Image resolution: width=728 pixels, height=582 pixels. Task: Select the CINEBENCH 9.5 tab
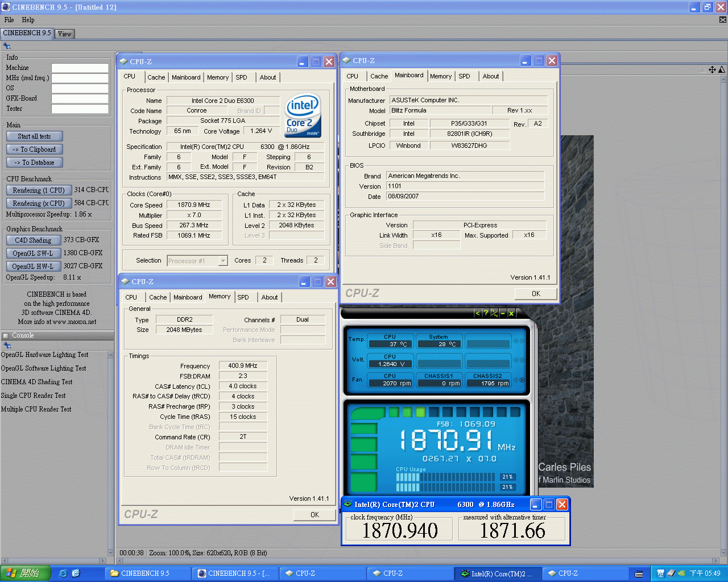(27, 33)
